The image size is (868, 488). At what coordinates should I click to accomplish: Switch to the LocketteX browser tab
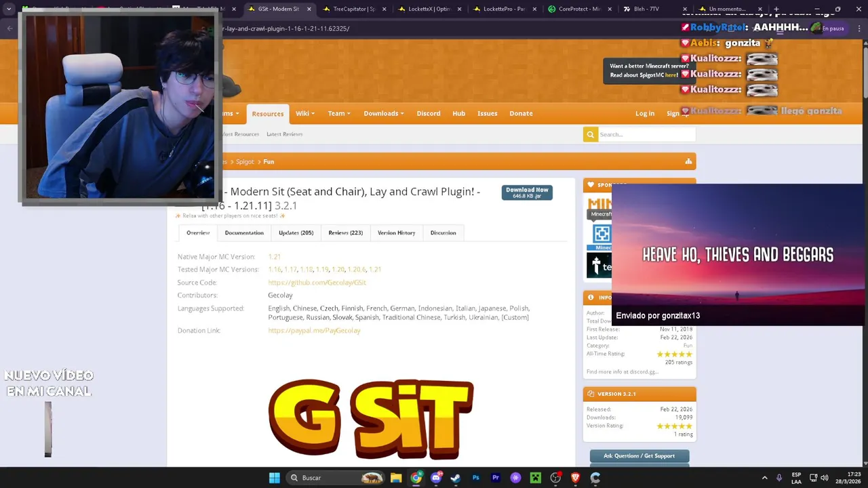pos(429,9)
